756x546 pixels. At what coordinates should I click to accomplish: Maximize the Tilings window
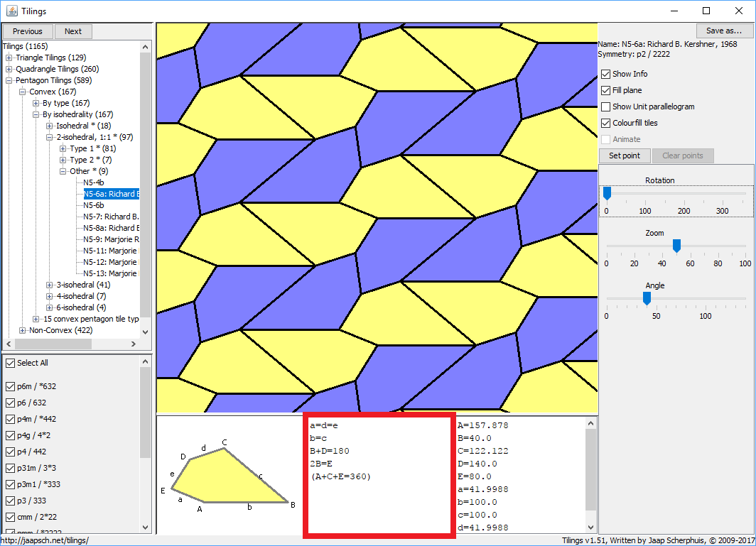tap(706, 11)
